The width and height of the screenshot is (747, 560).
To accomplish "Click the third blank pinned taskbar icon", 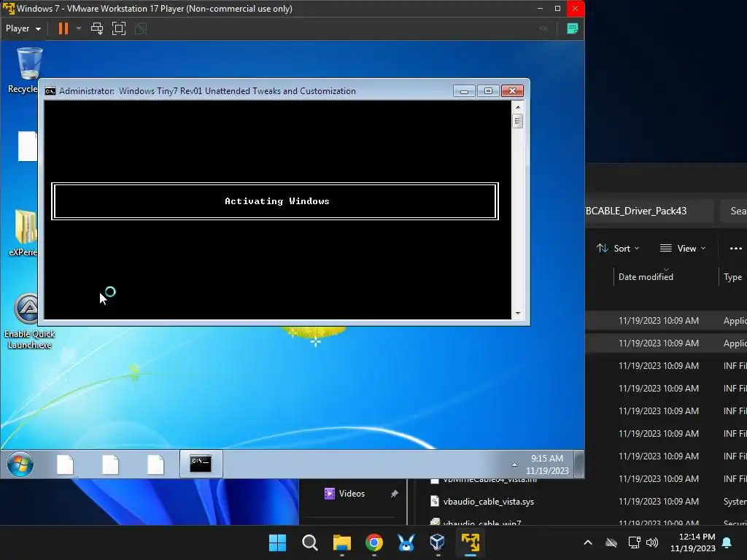I will click(x=156, y=464).
